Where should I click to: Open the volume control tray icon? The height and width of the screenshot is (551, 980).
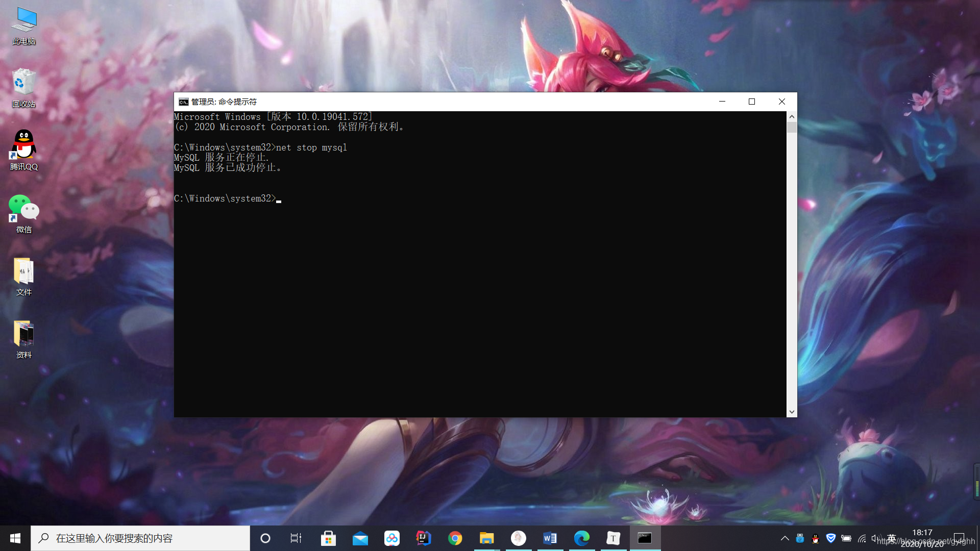click(x=876, y=538)
